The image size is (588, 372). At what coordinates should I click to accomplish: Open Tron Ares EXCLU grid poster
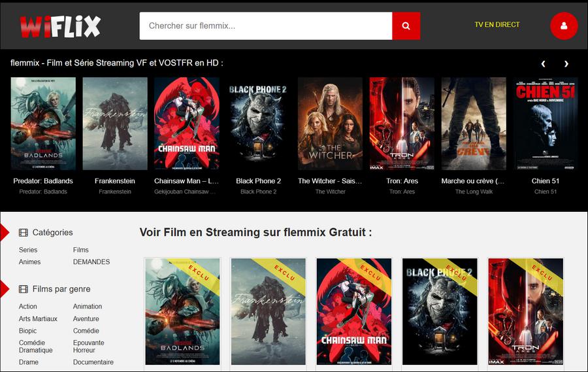pos(526,312)
